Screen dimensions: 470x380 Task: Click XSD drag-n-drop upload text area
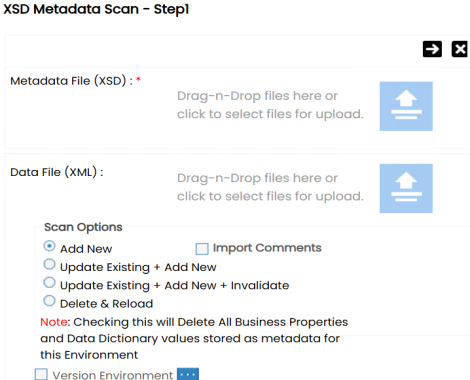270,105
